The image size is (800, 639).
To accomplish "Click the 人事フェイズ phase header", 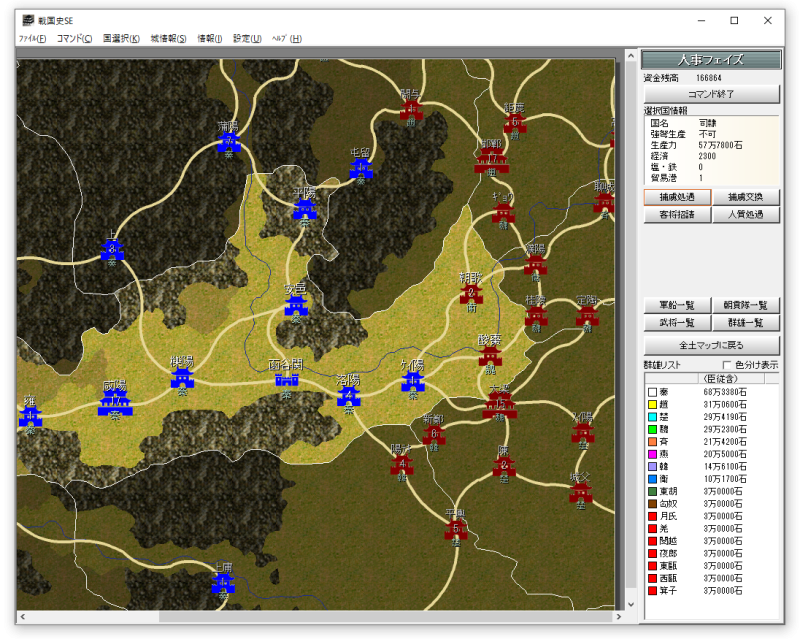I will (x=711, y=60).
